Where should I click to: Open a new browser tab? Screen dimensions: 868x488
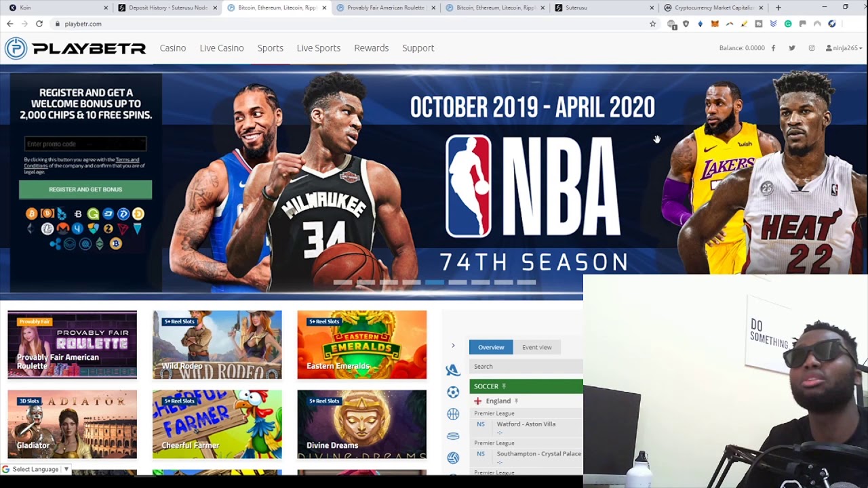tap(778, 7)
